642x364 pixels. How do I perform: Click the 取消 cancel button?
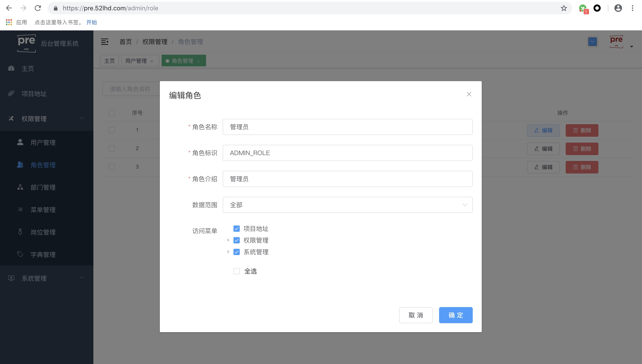pyautogui.click(x=416, y=315)
